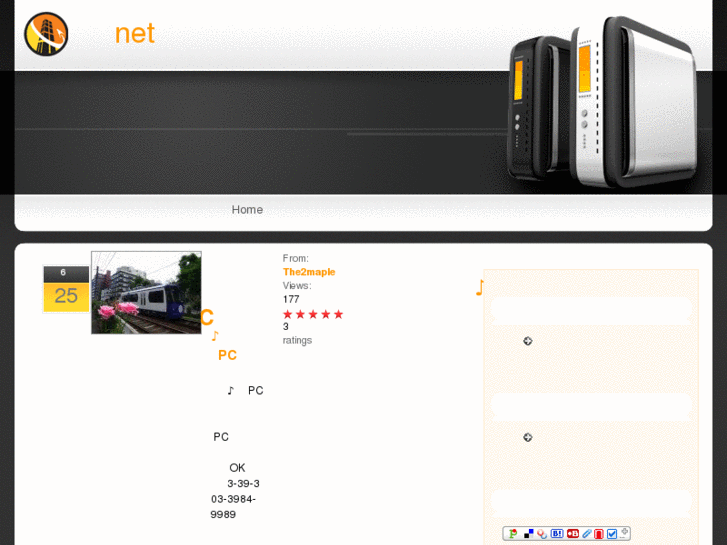727x545 pixels.
Task: Open the Home menu item
Action: tap(247, 210)
